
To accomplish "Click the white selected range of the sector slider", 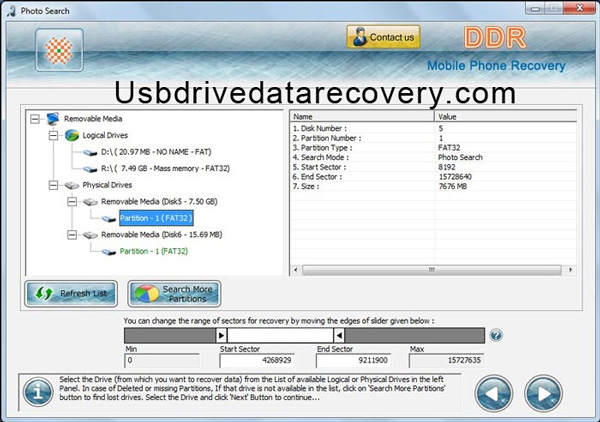I will [x=280, y=336].
